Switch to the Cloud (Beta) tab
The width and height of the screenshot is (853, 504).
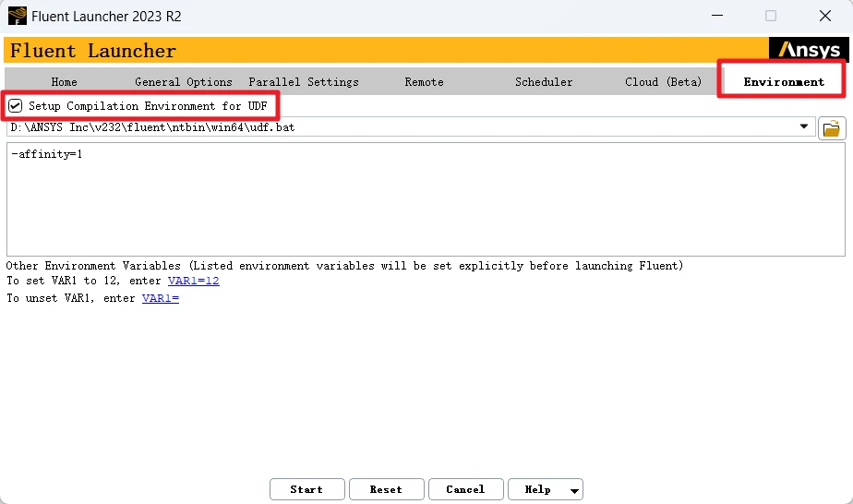[663, 82]
